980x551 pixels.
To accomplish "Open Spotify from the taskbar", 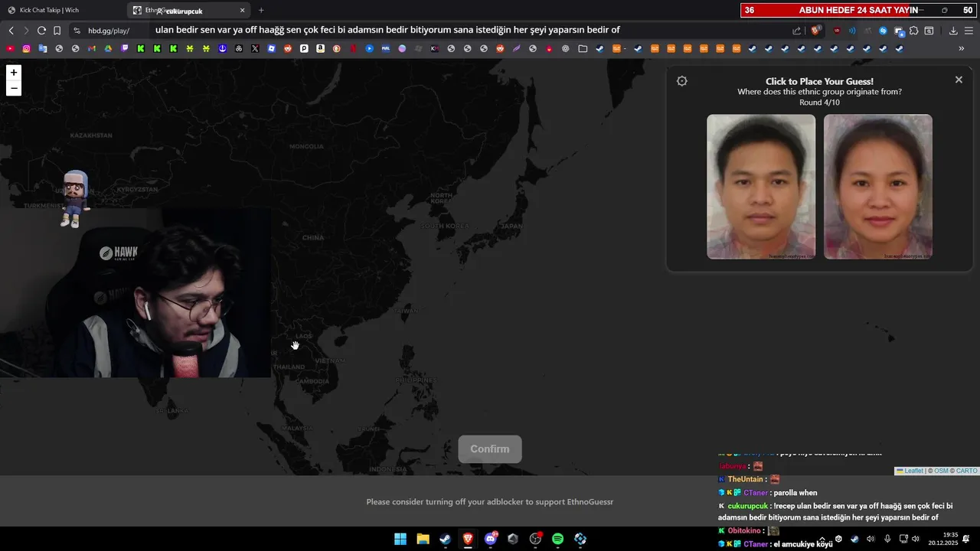I will click(558, 539).
